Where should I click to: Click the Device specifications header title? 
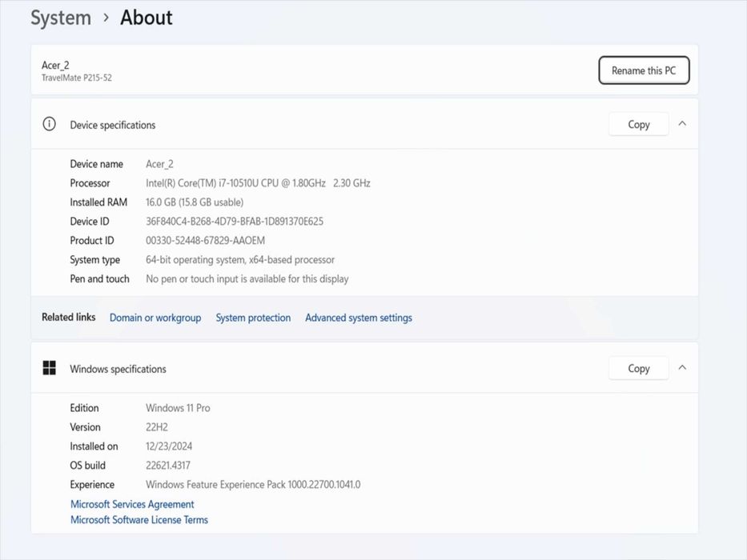coord(113,125)
